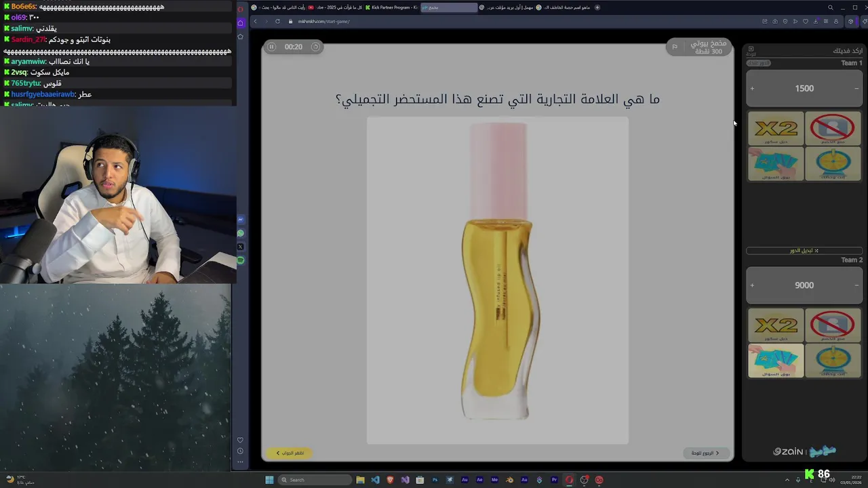Click the switch turn button
This screenshot has width=868, height=488.
tap(804, 251)
